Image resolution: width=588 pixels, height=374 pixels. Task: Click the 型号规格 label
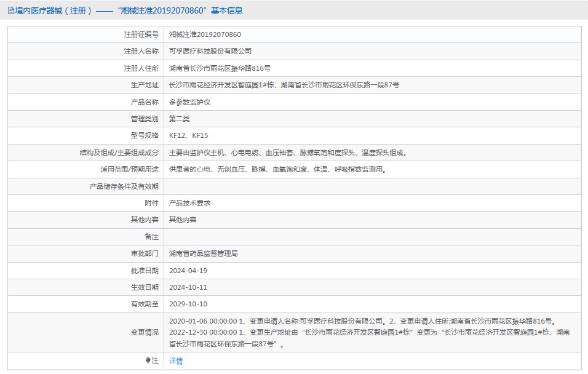145,135
